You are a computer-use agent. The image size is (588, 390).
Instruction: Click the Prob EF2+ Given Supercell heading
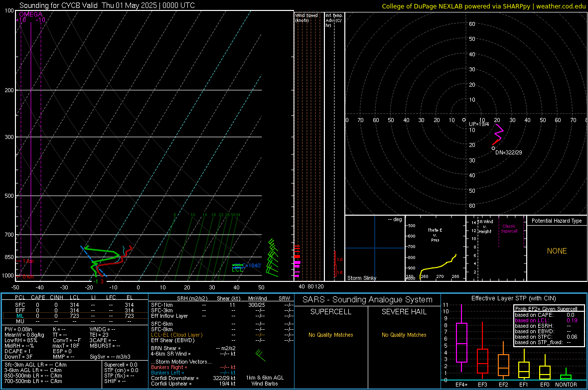pyautogui.click(x=546, y=309)
